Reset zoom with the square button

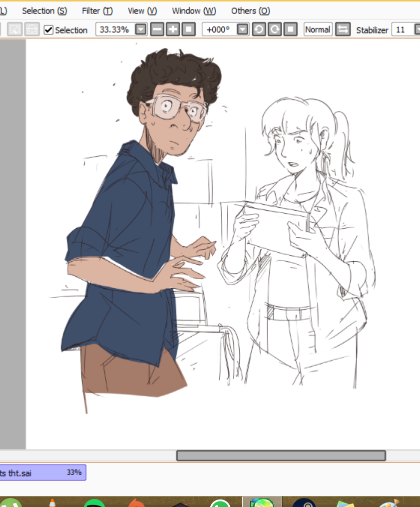click(189, 29)
